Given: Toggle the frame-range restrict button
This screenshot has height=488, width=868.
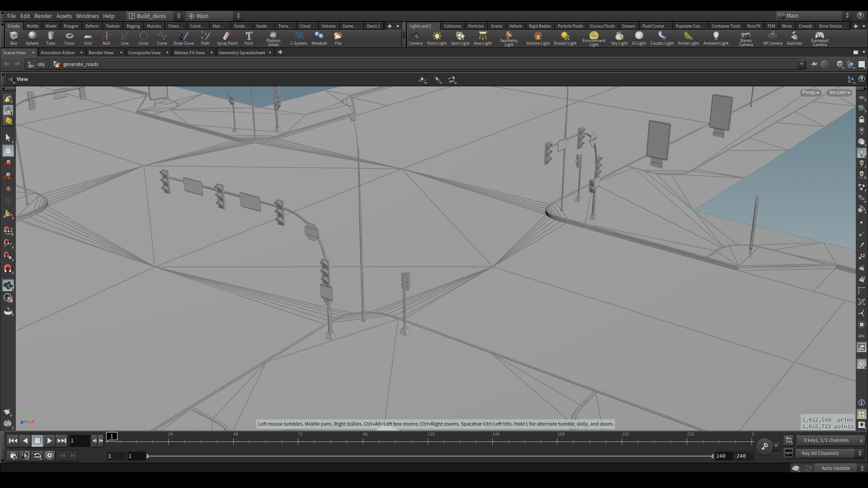Looking at the screenshot, I should point(13,455).
